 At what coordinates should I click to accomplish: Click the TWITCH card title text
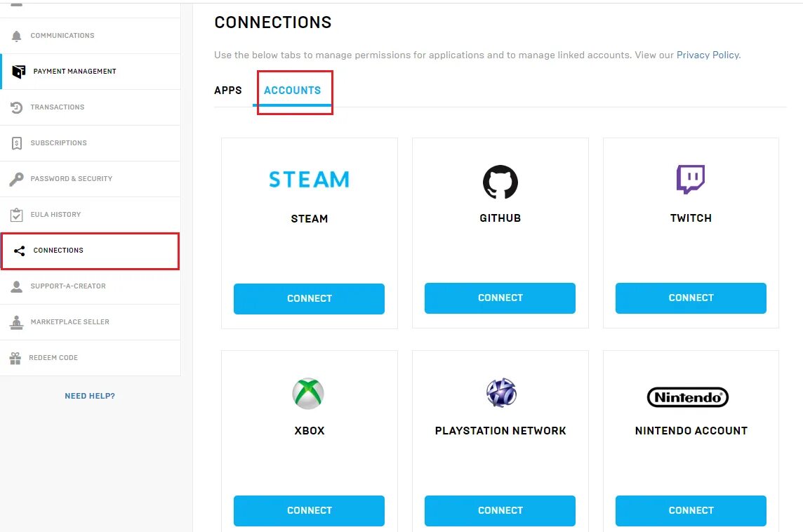(x=691, y=218)
